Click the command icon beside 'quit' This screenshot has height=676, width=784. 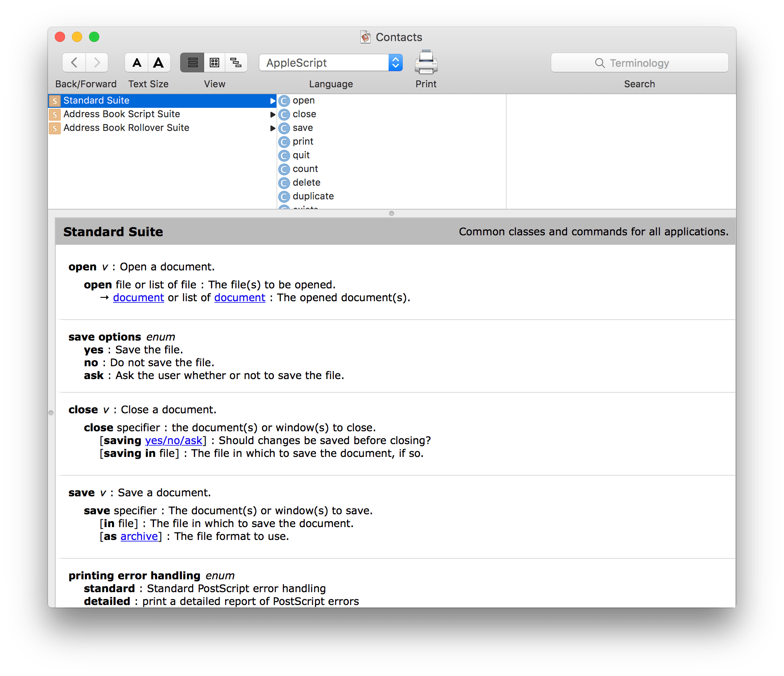click(x=284, y=156)
